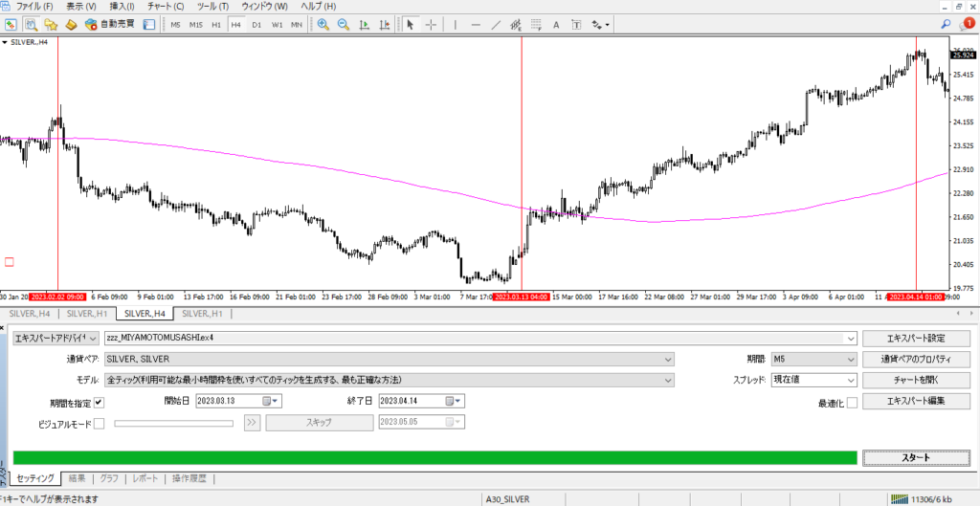
Task: Click the new chart icon in toolbar
Action: click(x=11, y=25)
